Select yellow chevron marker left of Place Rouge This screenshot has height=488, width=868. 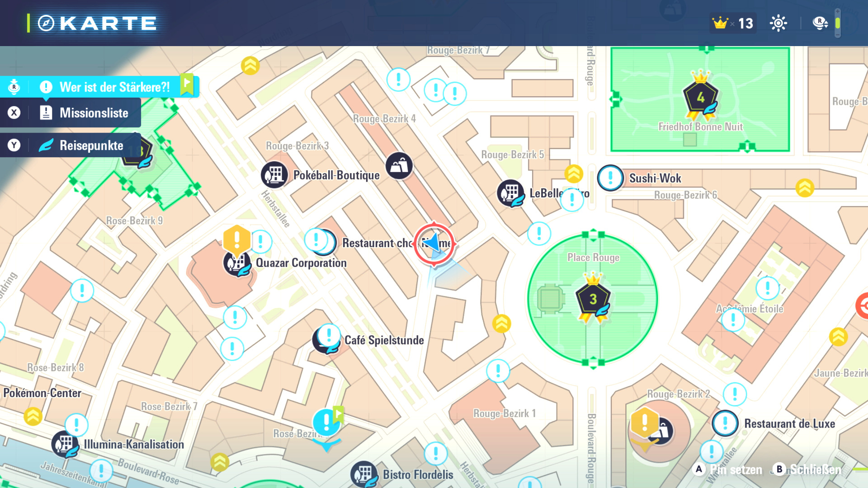(x=501, y=324)
